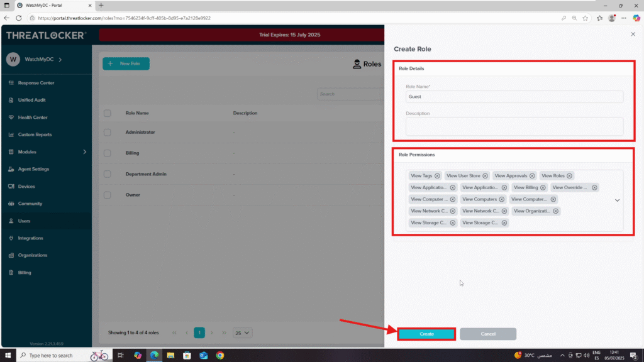The image size is (644, 362).
Task: Open the Owner role name
Action: coord(133,195)
